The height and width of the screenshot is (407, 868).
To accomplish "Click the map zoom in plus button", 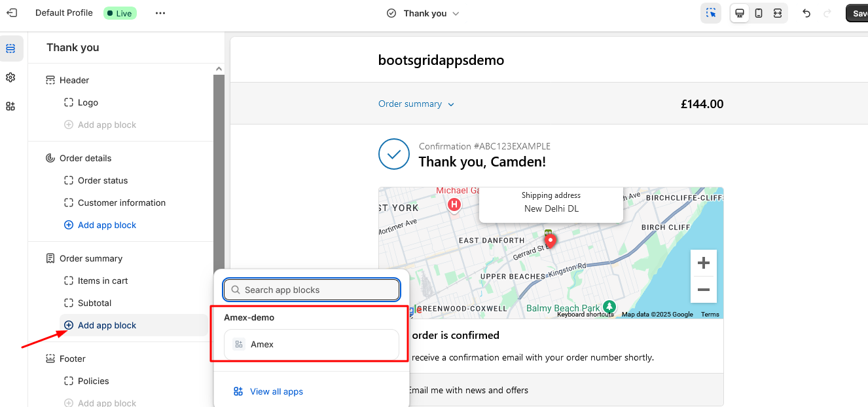I will click(x=704, y=263).
